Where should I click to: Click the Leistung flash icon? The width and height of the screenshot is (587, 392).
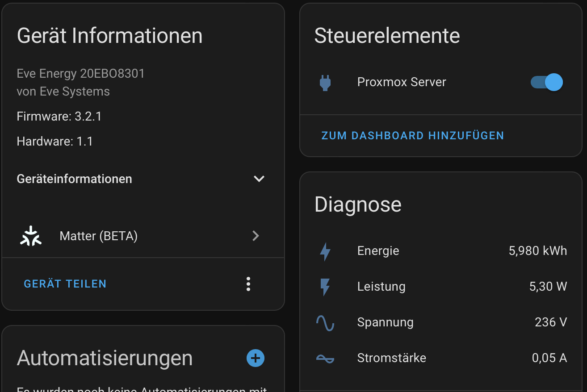[x=325, y=287]
